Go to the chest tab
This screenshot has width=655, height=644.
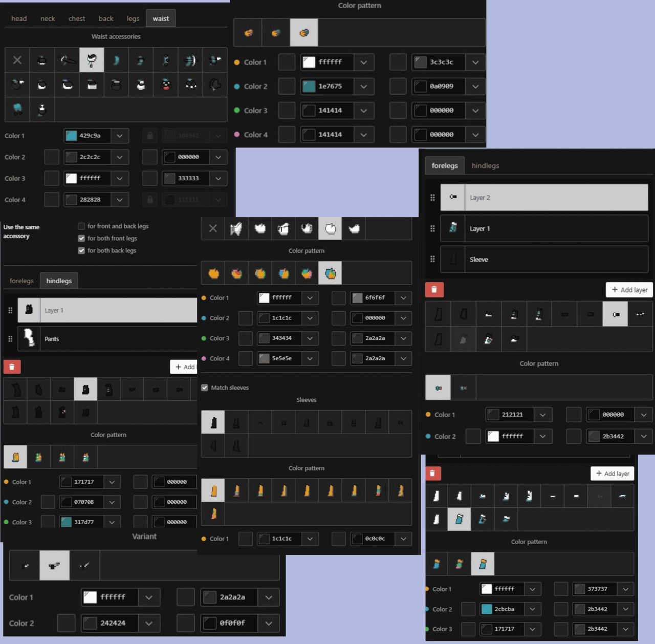(77, 18)
